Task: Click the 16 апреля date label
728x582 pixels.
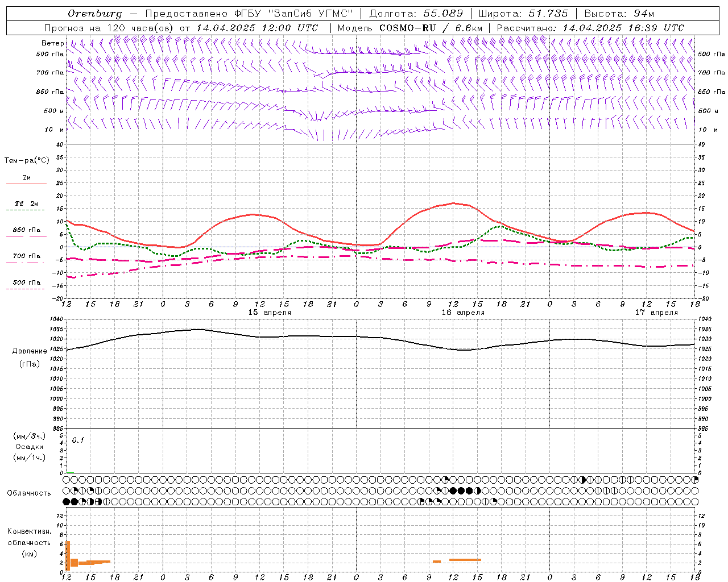Action: pyautogui.click(x=463, y=313)
